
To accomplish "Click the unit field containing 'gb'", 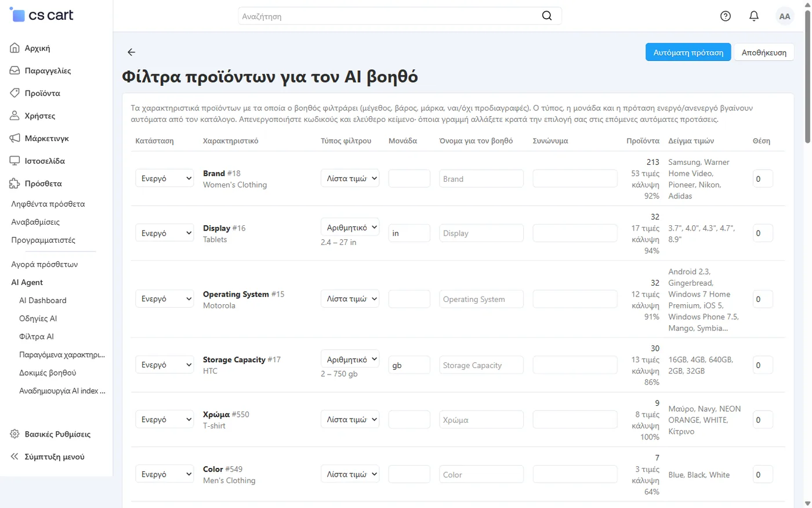I will point(409,365).
